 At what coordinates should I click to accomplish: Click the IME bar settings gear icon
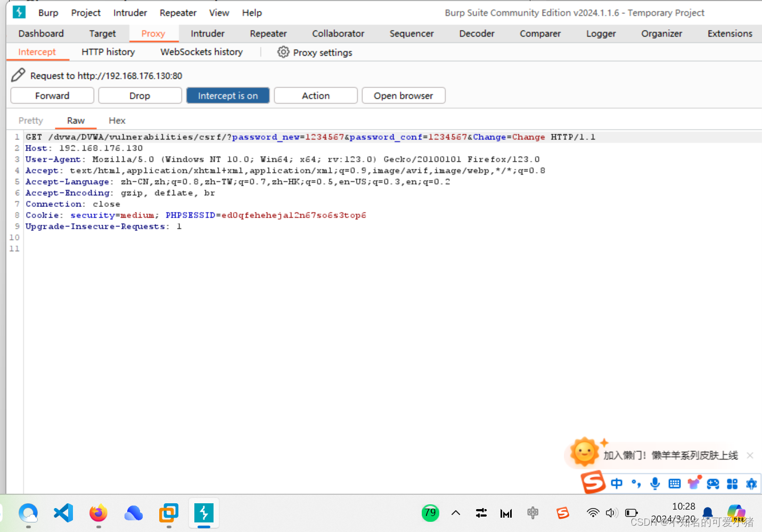click(751, 483)
